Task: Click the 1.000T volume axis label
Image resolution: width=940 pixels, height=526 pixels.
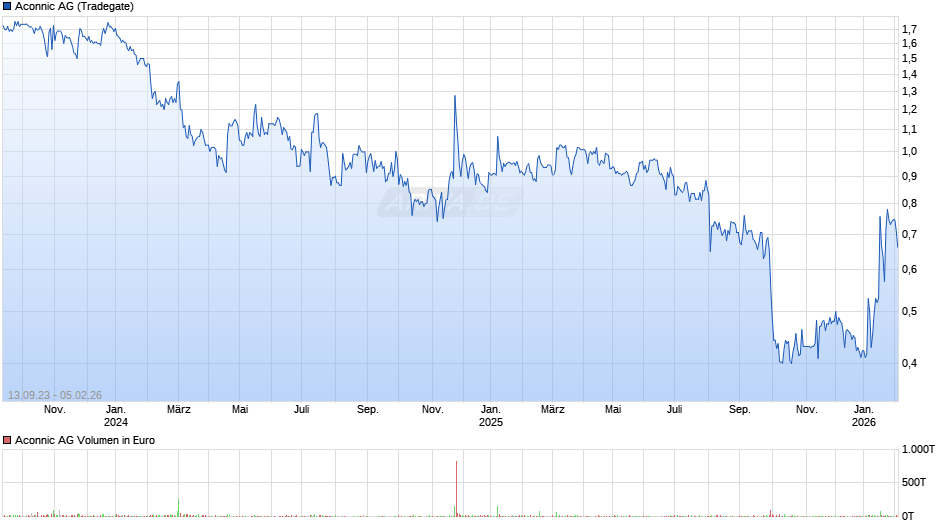Action: click(x=918, y=449)
